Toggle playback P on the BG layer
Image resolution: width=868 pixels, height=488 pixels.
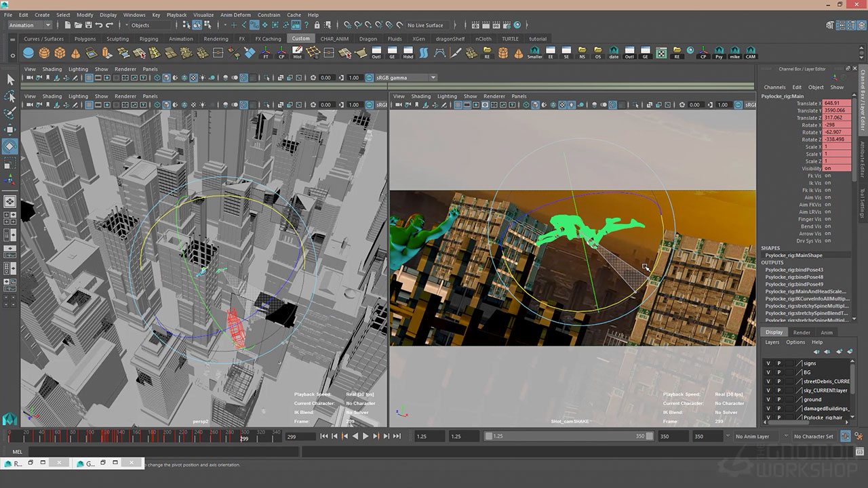(x=778, y=372)
